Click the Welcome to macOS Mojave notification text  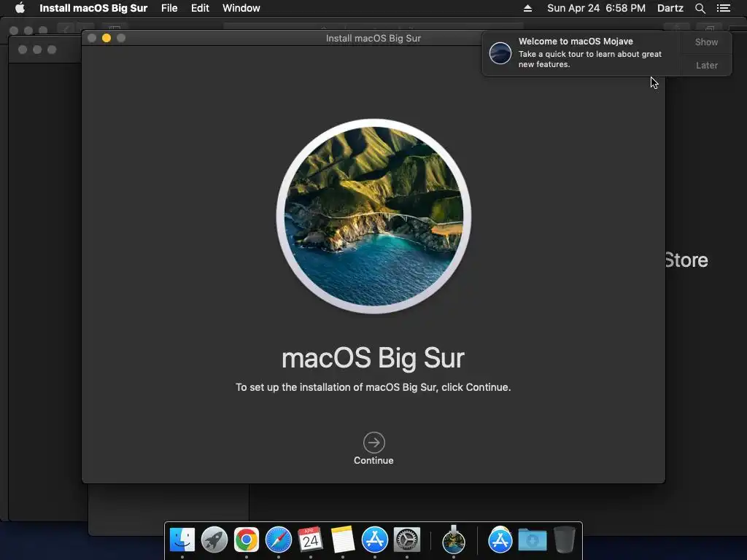coord(576,42)
